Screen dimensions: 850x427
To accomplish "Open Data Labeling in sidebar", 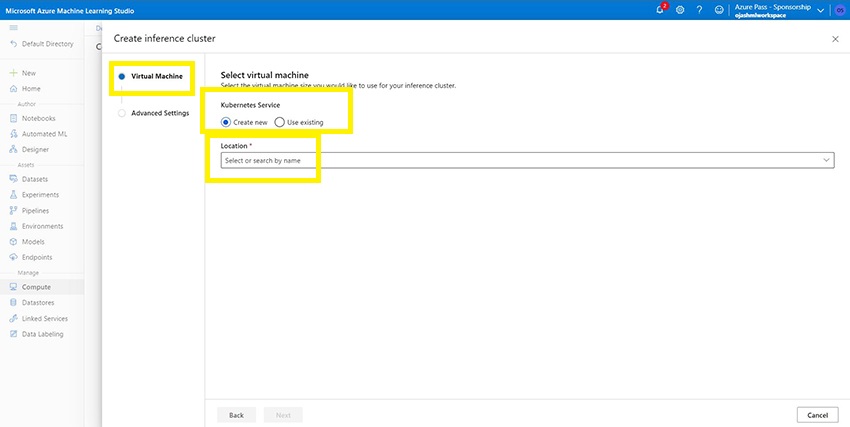I will coord(36,334).
